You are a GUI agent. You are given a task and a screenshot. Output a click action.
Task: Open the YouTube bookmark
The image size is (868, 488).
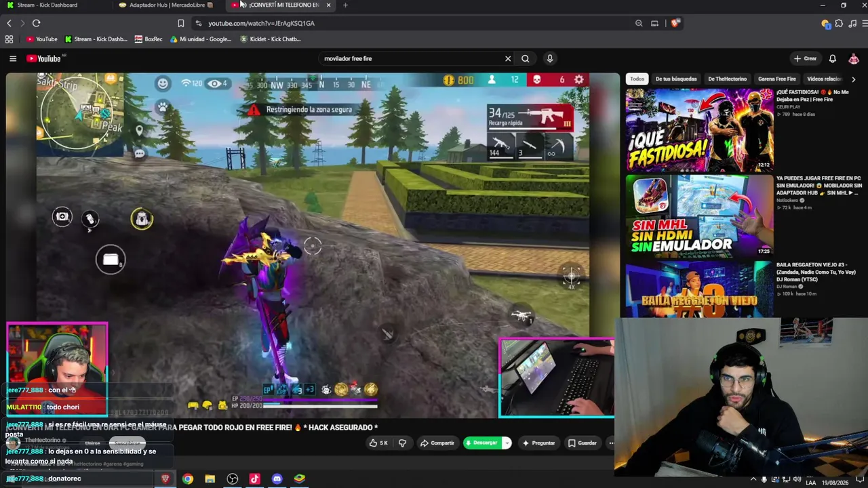(42, 39)
